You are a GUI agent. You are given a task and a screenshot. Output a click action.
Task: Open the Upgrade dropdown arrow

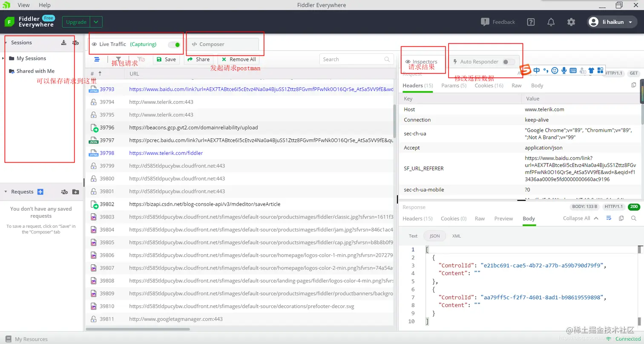[x=96, y=22]
